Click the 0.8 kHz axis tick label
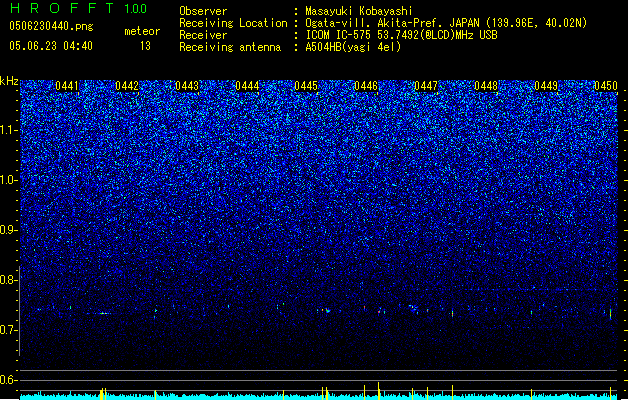Viewport: 629px width, 400px height. pyautogui.click(x=9, y=280)
